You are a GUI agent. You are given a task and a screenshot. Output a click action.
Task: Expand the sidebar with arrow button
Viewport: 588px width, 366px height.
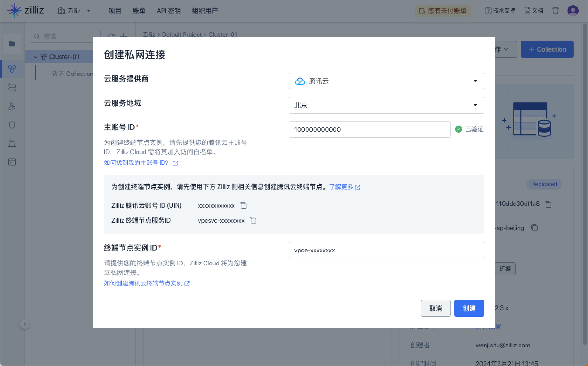point(24,324)
